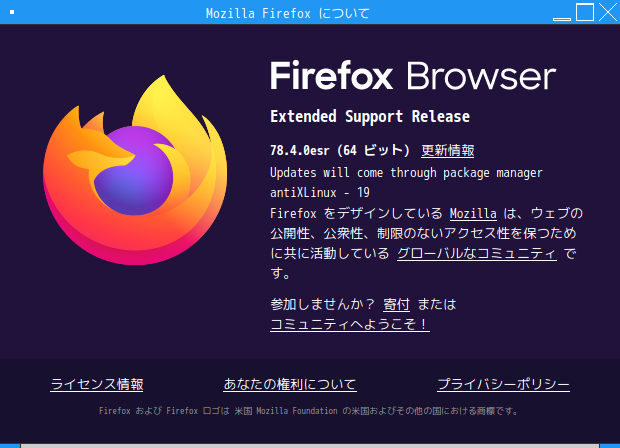Click the 'Mozilla Firefox について' window title
This screenshot has height=448, width=620.
[288, 13]
